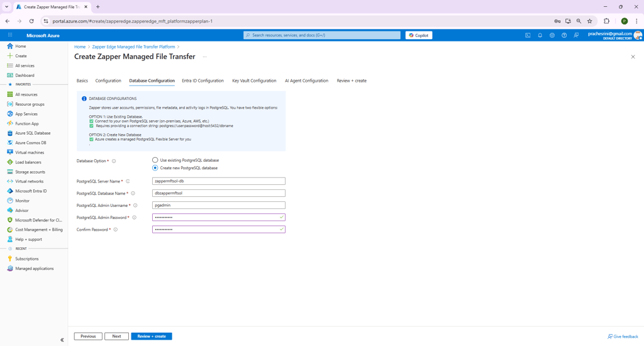The height and width of the screenshot is (346, 644).
Task: Select Use existing PostgreSQL database
Action: coord(155,160)
